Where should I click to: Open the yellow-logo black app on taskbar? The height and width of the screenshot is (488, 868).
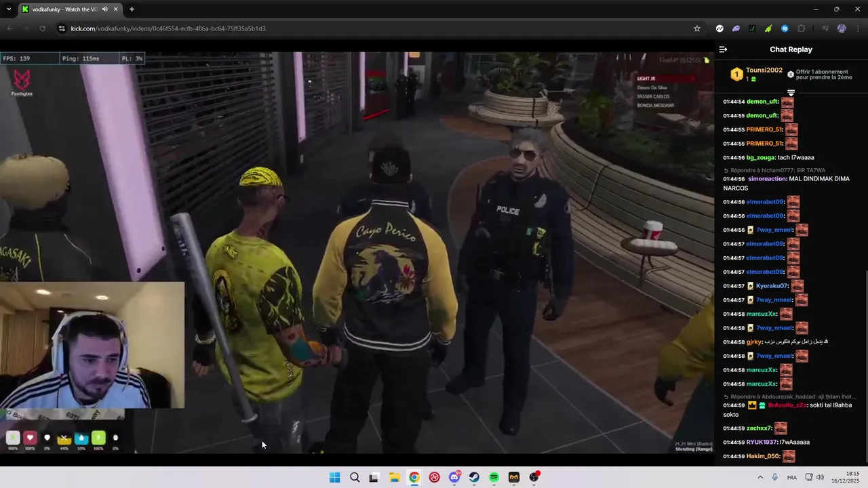[x=514, y=477]
